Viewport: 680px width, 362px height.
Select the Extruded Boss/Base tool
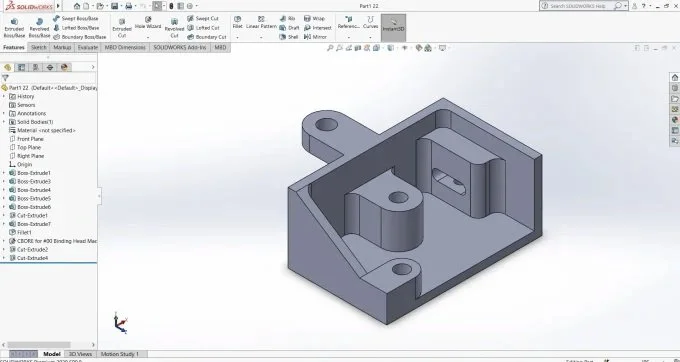coord(14,28)
